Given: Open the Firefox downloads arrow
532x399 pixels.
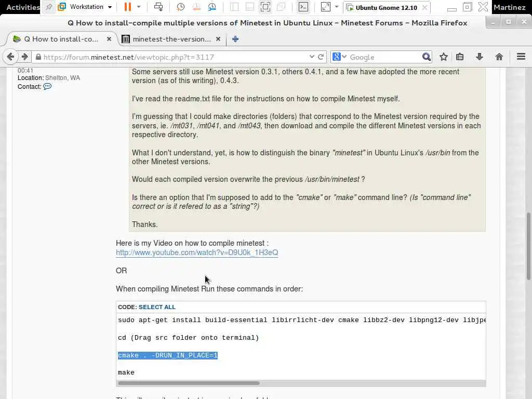Looking at the screenshot, I should point(479,57).
